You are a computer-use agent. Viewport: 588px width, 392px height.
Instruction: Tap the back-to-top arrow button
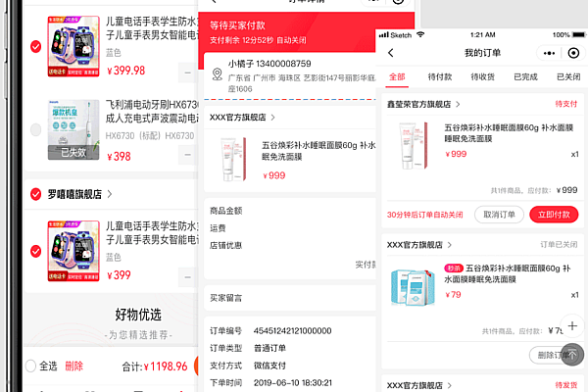572,354
